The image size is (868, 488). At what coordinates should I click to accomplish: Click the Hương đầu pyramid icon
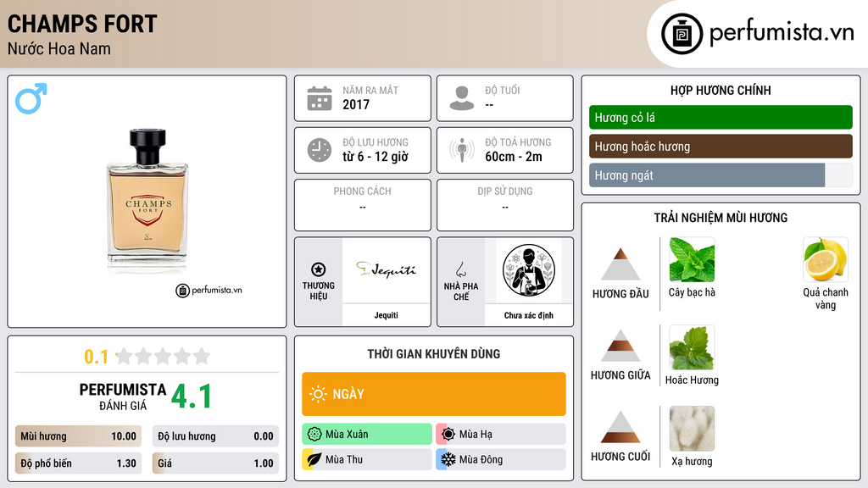pyautogui.click(x=620, y=264)
